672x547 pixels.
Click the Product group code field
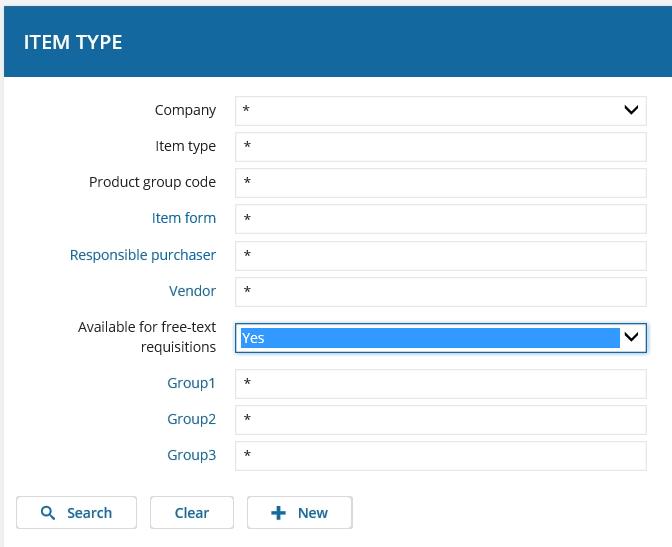pyautogui.click(x=441, y=183)
